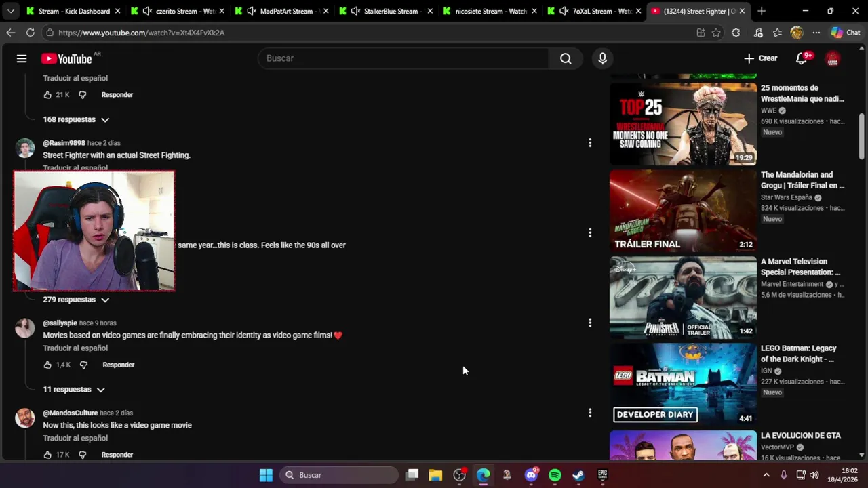Open browser extensions puzzle icon
The image size is (868, 488).
[x=736, y=33]
